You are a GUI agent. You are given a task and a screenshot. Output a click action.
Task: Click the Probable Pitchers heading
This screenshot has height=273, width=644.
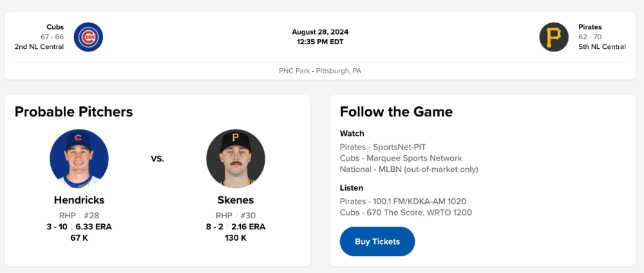[x=73, y=112]
